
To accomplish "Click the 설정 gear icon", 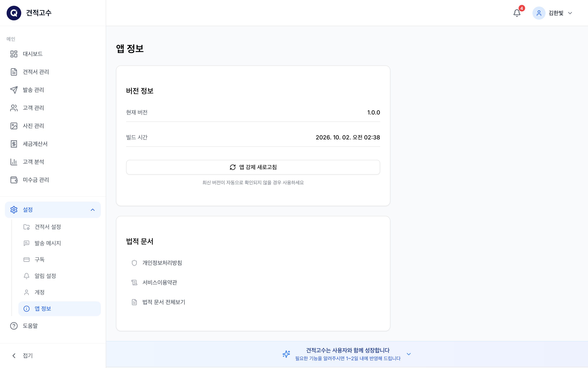I will [14, 210].
